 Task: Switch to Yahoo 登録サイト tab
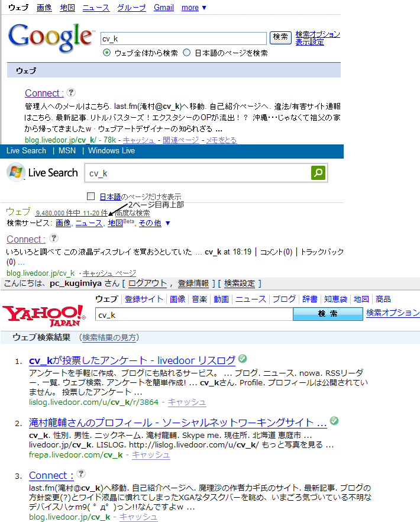tap(144, 299)
